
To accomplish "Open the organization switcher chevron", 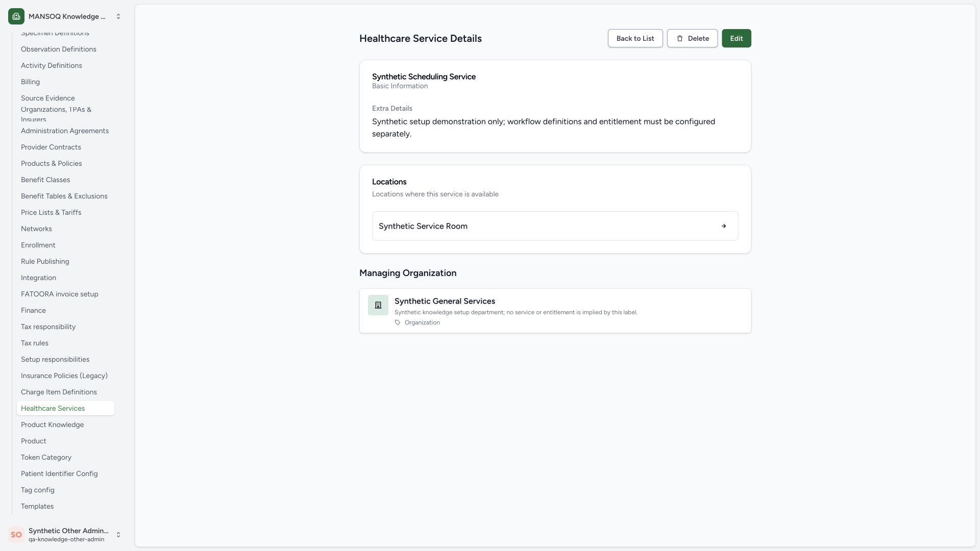I will pyautogui.click(x=118, y=16).
